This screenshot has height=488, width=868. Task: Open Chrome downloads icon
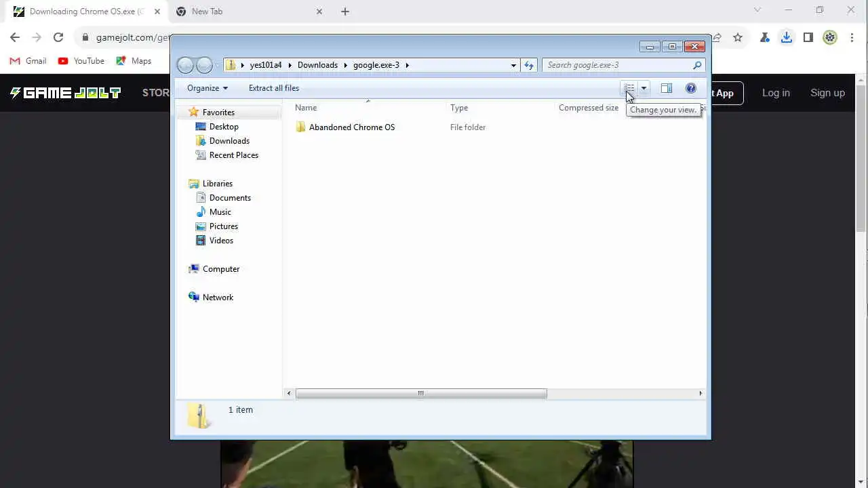pyautogui.click(x=787, y=38)
